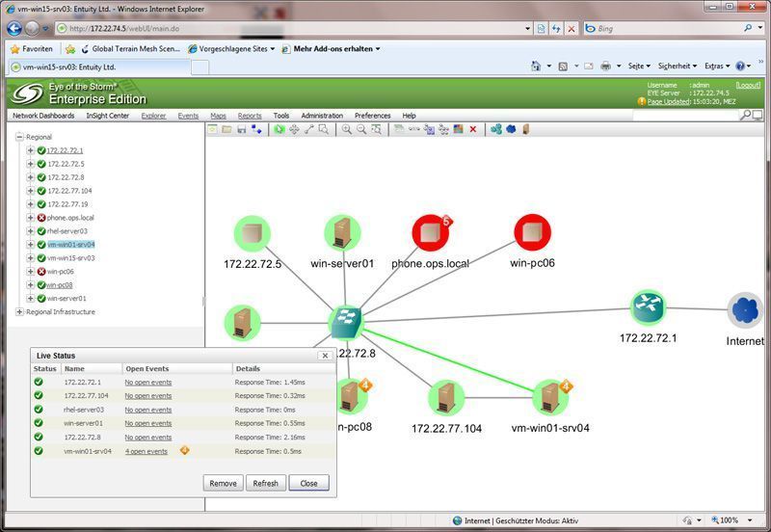Click the red win-pc06 node icon
Image resolution: width=771 pixels, height=532 pixels.
pyautogui.click(x=532, y=232)
